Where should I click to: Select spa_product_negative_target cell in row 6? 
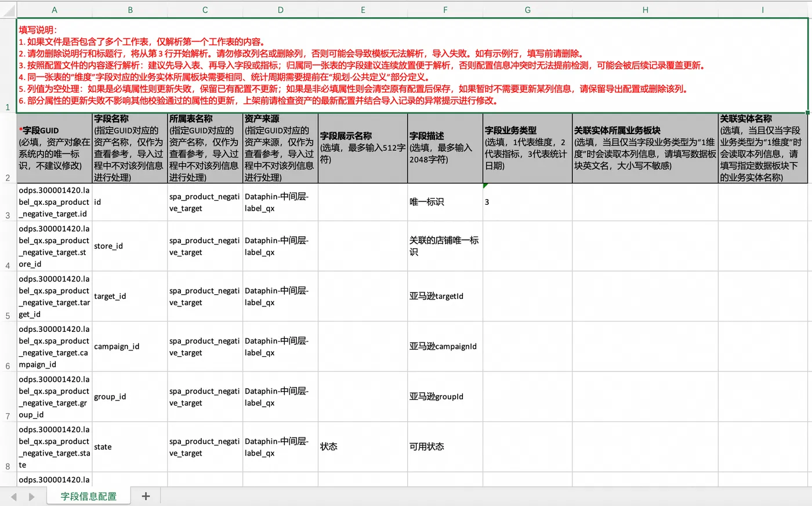(205, 346)
